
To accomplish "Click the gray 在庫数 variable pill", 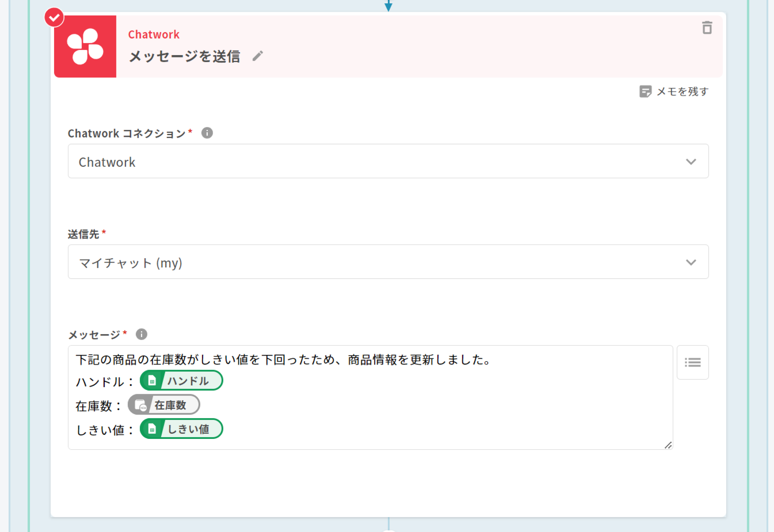I will click(x=164, y=405).
